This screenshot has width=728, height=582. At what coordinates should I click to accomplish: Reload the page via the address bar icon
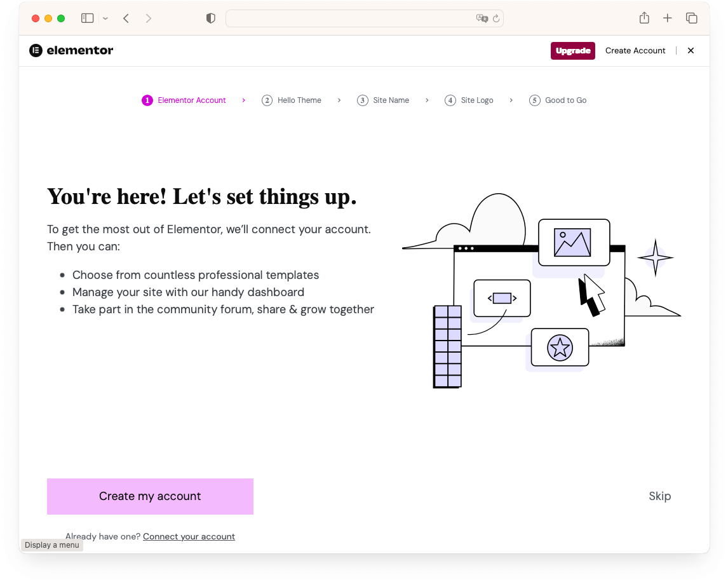coord(495,18)
